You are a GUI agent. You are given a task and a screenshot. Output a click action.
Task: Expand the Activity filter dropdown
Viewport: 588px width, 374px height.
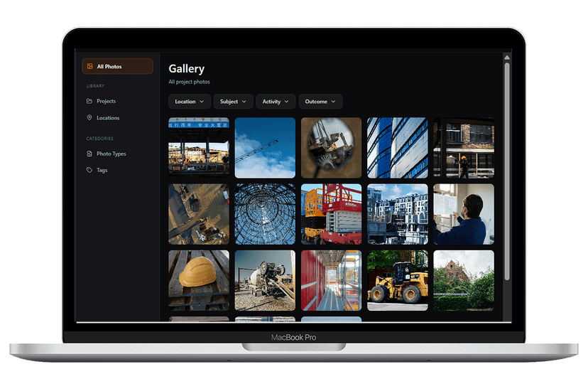coord(276,102)
